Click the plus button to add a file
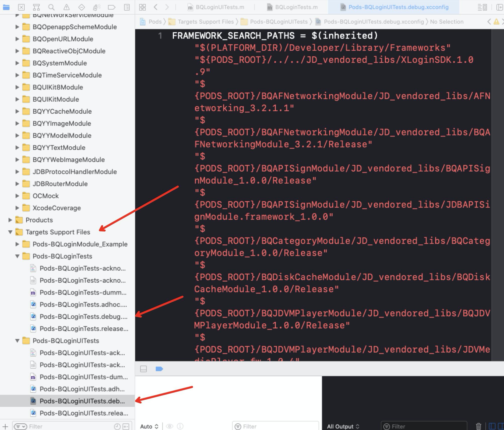504x430 pixels. 6,426
